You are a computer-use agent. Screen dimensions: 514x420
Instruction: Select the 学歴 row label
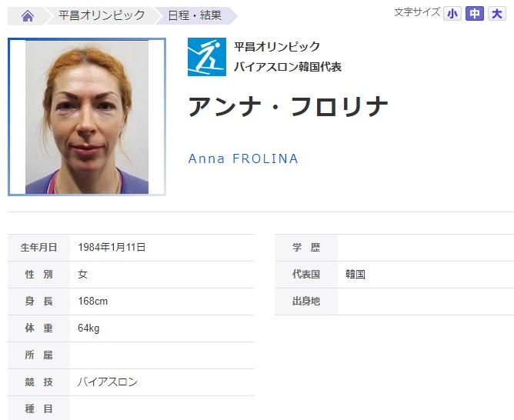pyautogui.click(x=306, y=248)
